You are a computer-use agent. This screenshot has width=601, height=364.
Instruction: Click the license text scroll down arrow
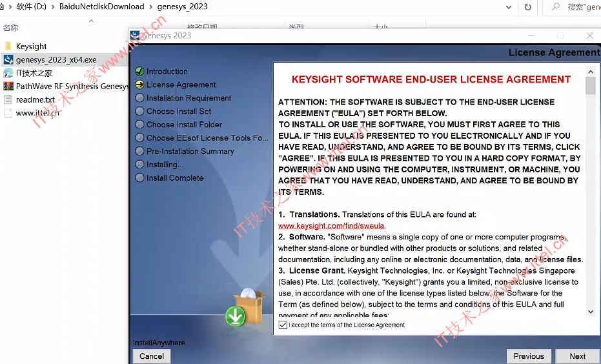click(591, 312)
